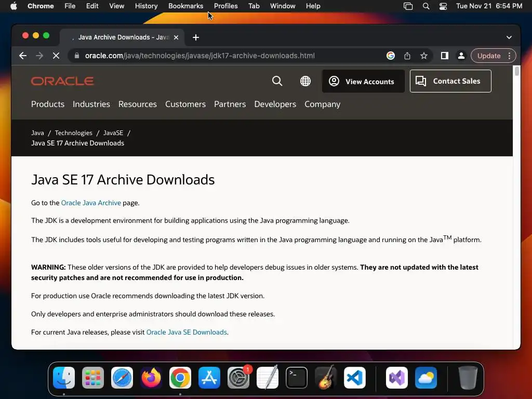Open Firefox from the Dock
The image size is (532, 399).
point(151,378)
